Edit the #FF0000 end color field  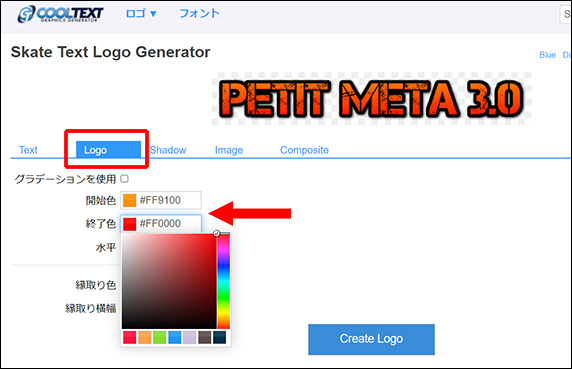[x=161, y=224]
